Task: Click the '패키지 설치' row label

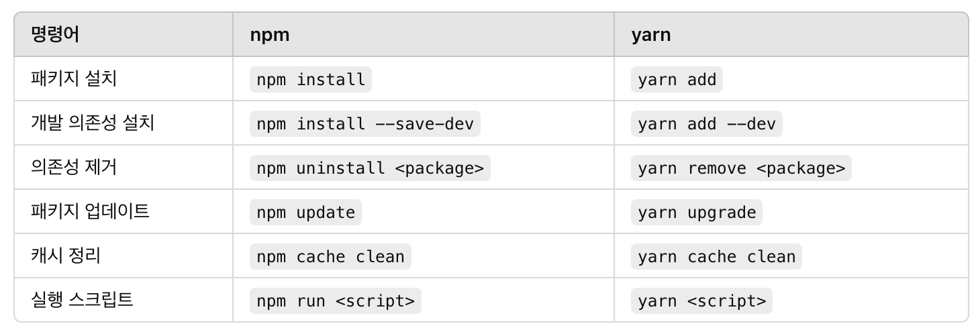Action: point(74,79)
